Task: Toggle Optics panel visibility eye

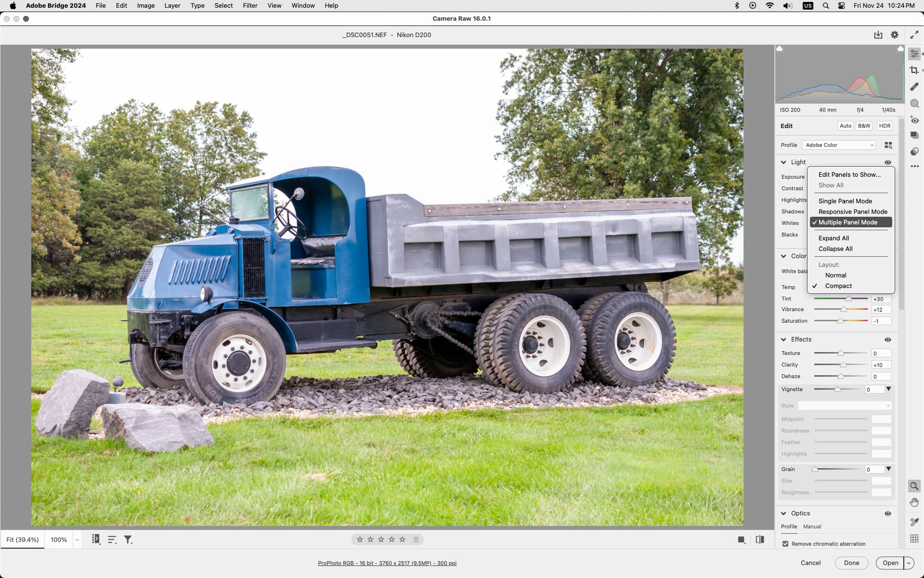Action: (x=887, y=513)
